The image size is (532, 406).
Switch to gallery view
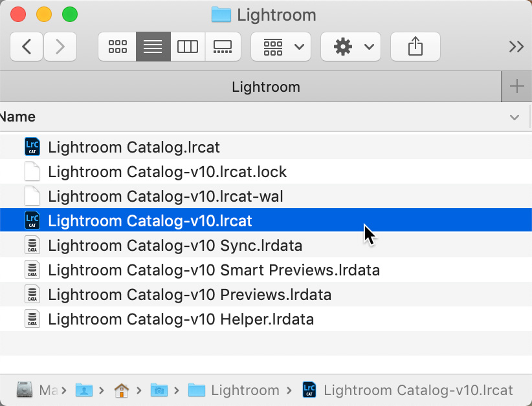(x=223, y=47)
